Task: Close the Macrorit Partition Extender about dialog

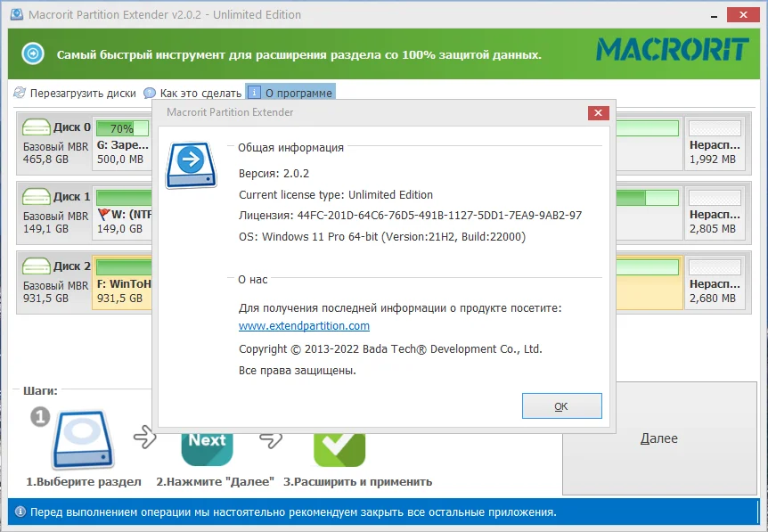Action: coord(598,112)
